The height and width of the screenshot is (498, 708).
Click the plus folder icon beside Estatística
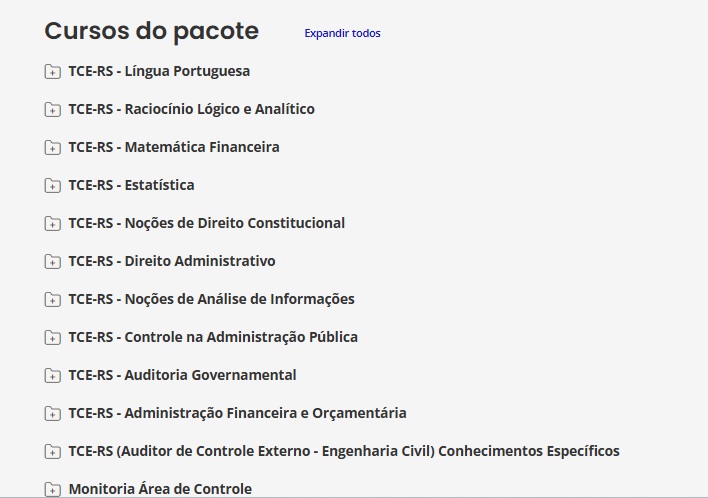[x=52, y=185]
